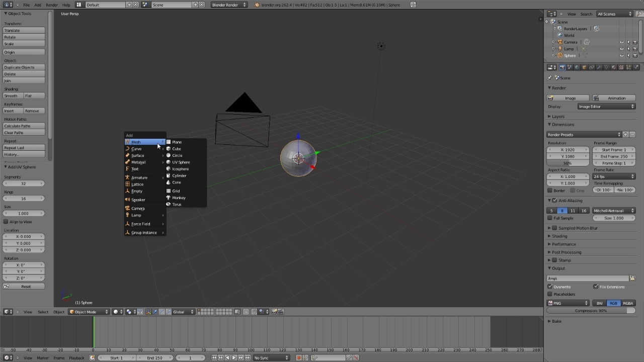
Task: Check the Border checkbox under Dimensions
Action: (x=550, y=190)
